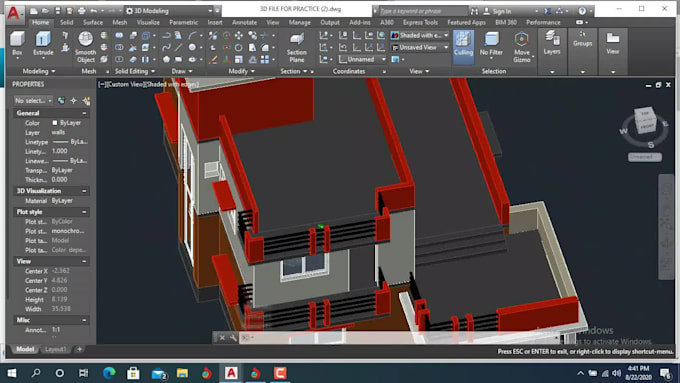This screenshot has width=680, height=383.
Task: Click the viewport Custom View label control
Action: (124, 84)
